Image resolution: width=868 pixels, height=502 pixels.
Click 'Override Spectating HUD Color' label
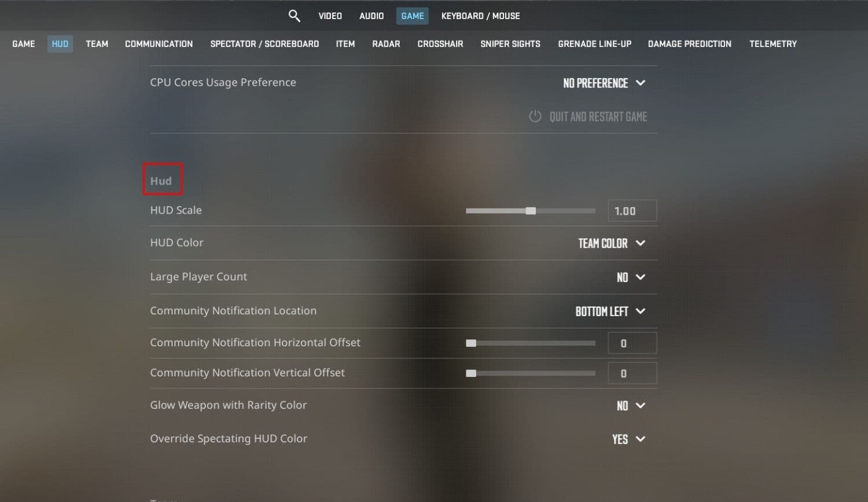229,439
